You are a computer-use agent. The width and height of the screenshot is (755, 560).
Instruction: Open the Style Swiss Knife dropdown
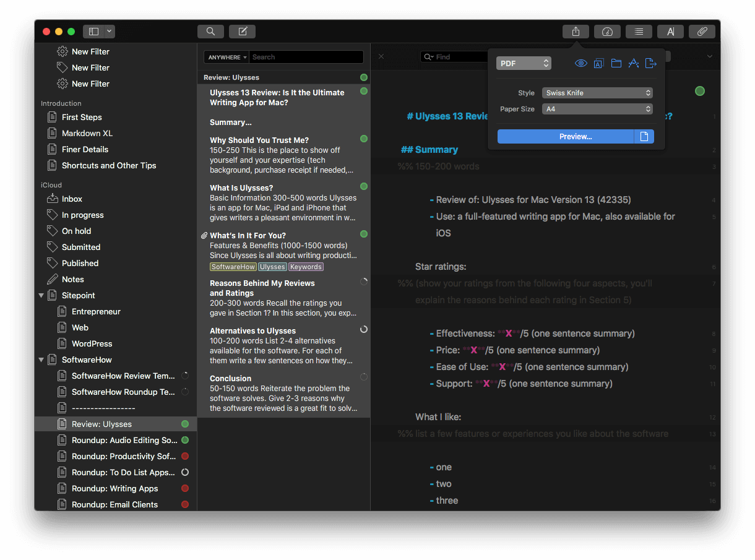597,93
